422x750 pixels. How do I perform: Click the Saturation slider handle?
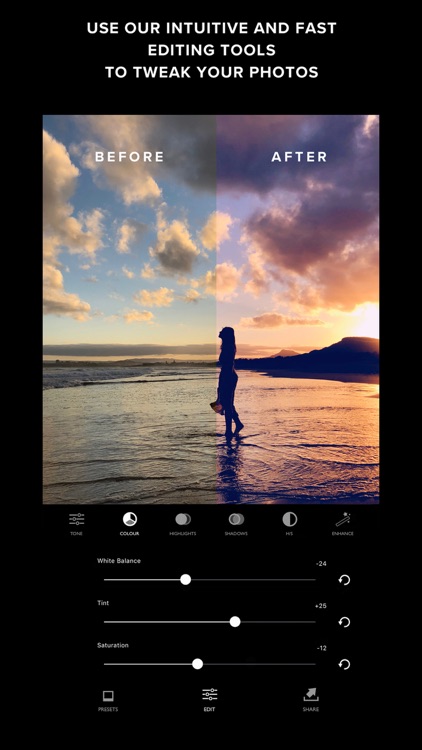click(x=198, y=664)
